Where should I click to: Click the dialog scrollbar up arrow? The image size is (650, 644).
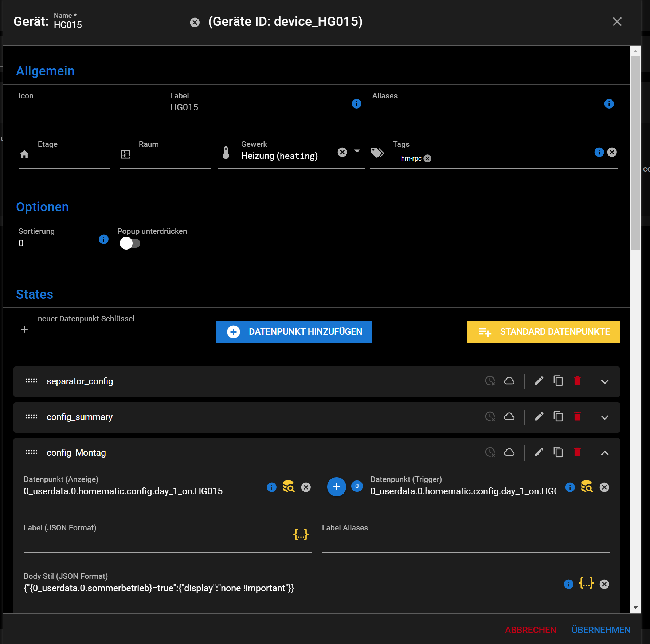pos(636,51)
